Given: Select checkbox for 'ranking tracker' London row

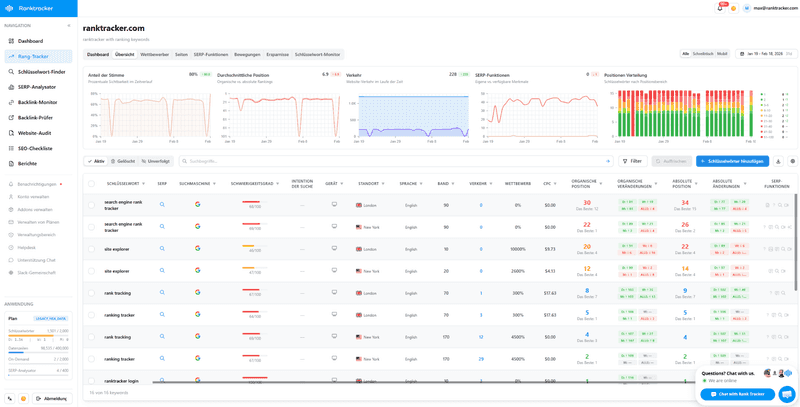Looking at the screenshot, I should pyautogui.click(x=91, y=315).
